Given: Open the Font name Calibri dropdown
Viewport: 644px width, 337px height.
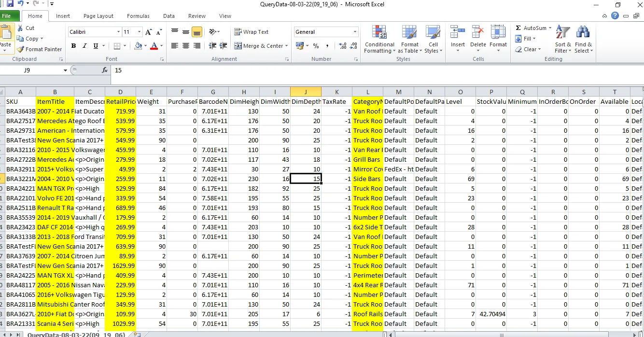Looking at the screenshot, I should click(x=119, y=32).
